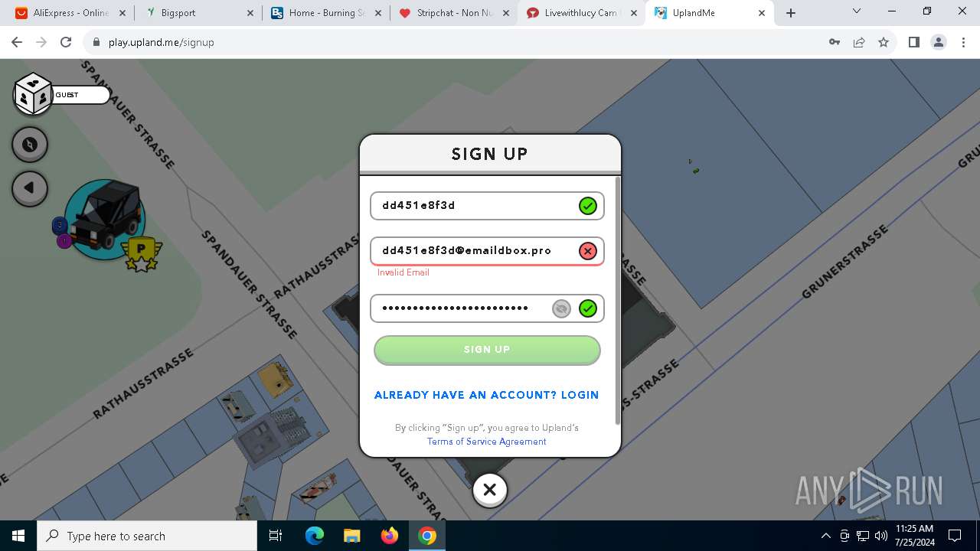Open saved passwords key icon
980x551 pixels.
pyautogui.click(x=835, y=42)
